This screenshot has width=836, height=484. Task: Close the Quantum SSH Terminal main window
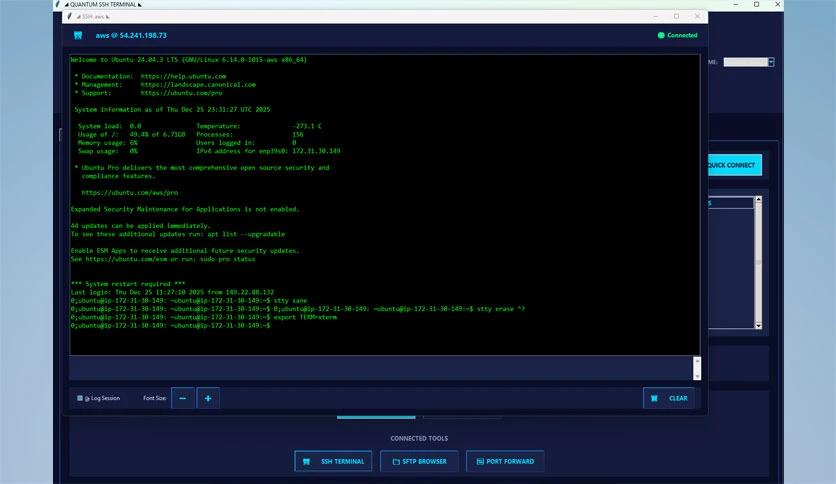coord(777,4)
